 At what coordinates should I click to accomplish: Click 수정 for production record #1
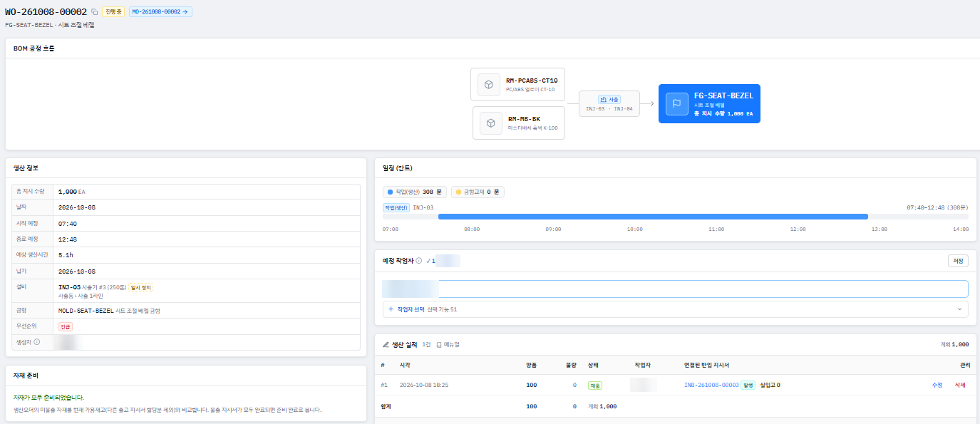pos(937,386)
